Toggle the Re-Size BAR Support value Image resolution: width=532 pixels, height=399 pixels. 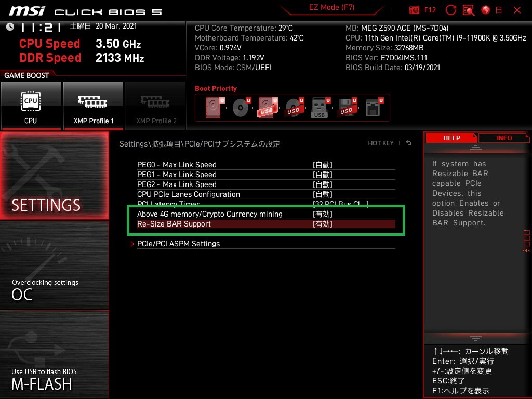[322, 224]
